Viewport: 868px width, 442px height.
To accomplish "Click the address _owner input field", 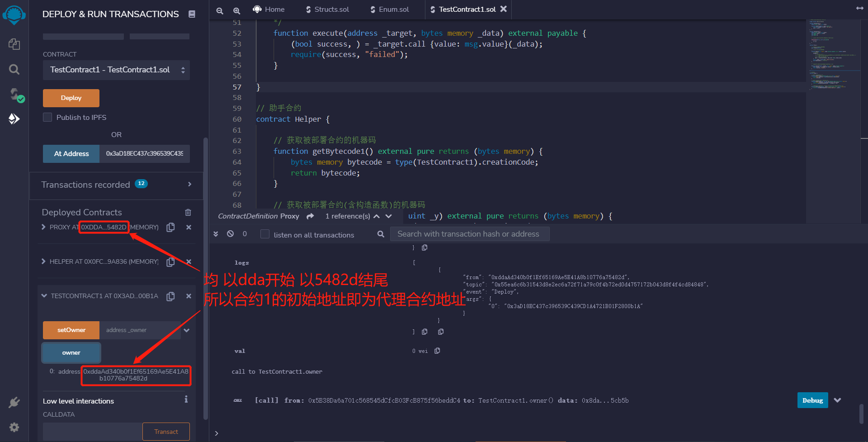I will click(x=140, y=330).
